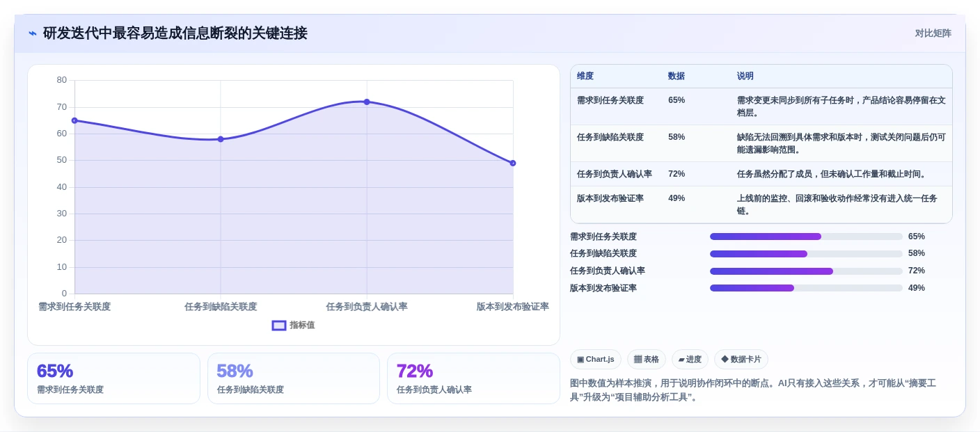This screenshot has width=980, height=432.
Task: Click the 任务到缺陷关联度 x-axis label
Action: 221,306
